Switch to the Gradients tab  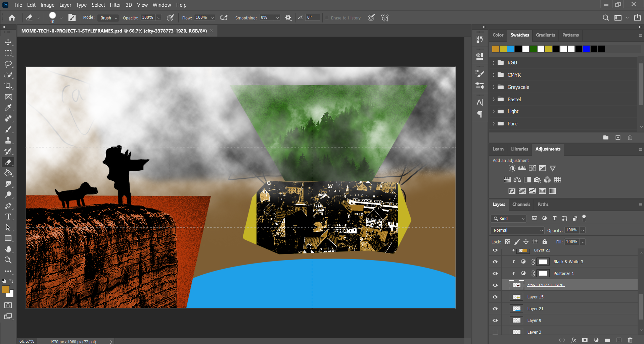[x=545, y=35]
